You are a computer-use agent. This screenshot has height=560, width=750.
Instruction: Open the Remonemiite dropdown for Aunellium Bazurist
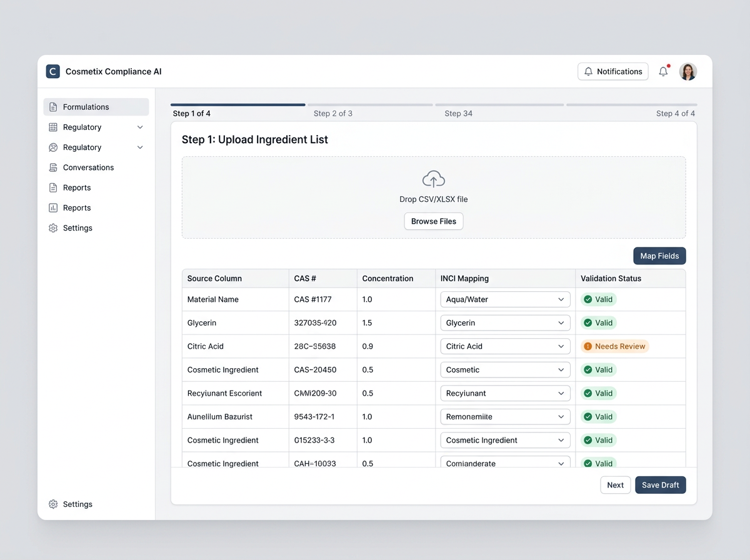coord(505,416)
